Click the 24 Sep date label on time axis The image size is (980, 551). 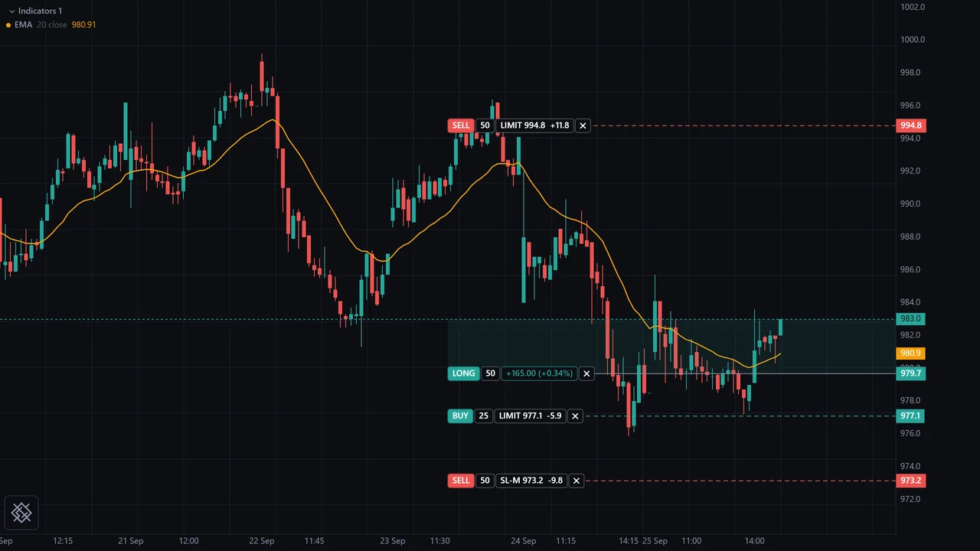524,541
